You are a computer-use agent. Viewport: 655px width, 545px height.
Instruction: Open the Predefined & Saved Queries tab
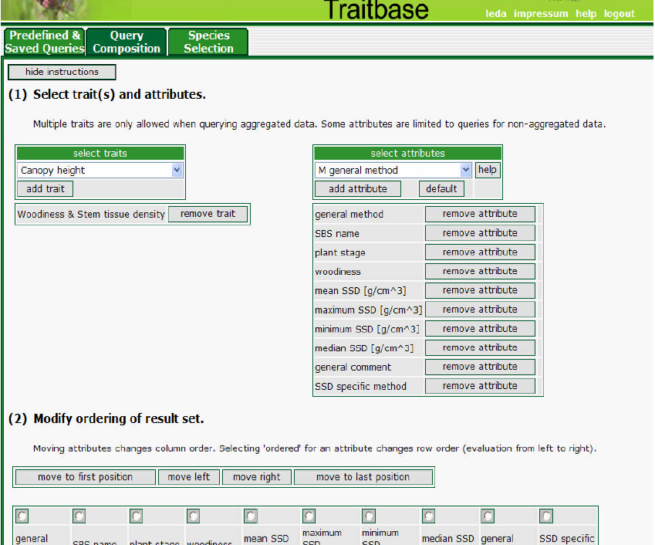(x=43, y=42)
